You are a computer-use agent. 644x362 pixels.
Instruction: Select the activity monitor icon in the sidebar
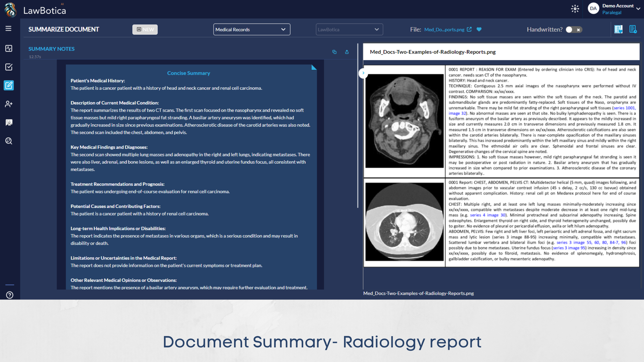click(x=9, y=48)
